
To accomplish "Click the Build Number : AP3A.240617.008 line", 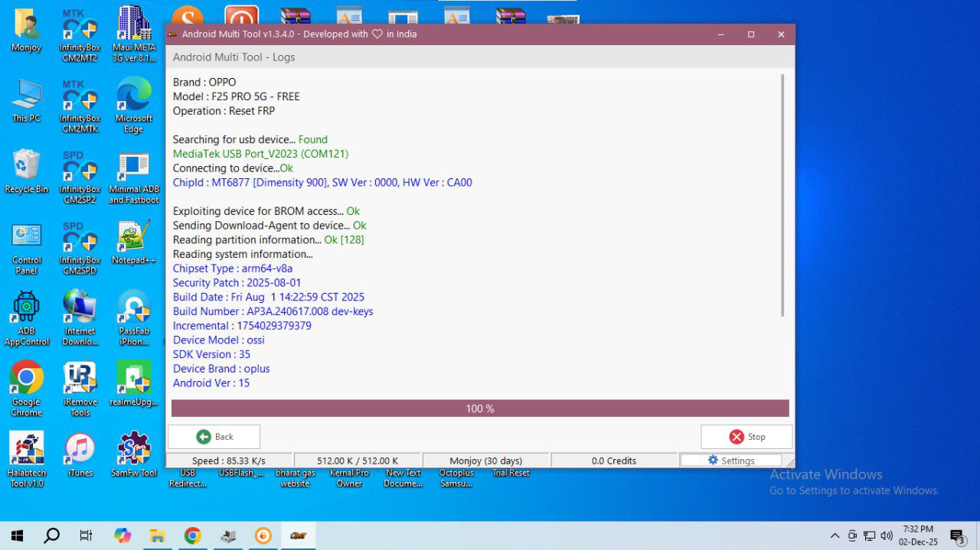I will point(273,311).
